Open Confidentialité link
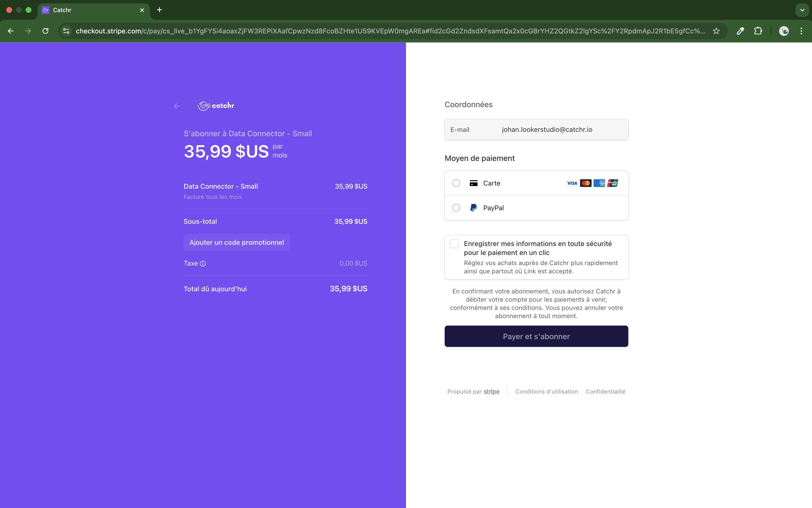Viewport: 812px width, 508px height. point(605,391)
